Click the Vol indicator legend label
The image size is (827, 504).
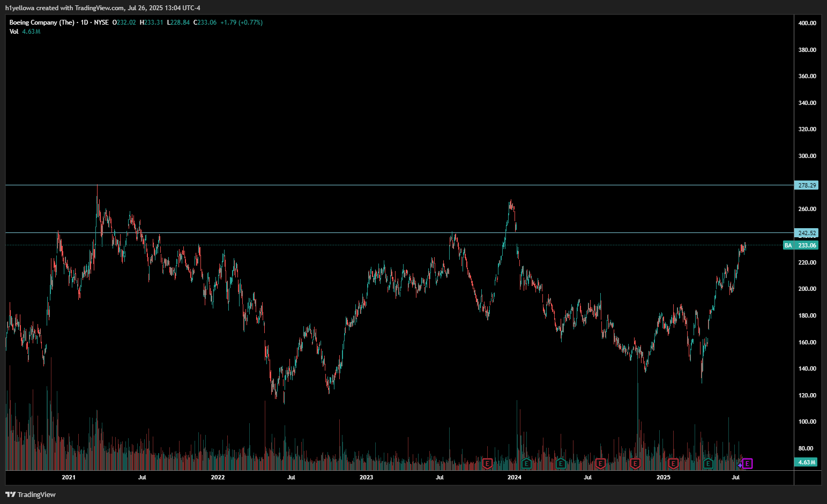[x=14, y=32]
